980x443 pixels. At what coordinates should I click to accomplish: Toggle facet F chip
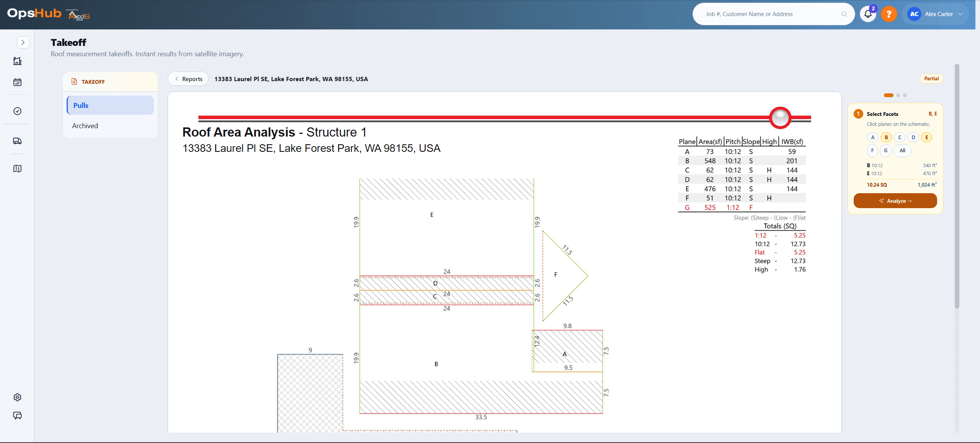coord(872,150)
